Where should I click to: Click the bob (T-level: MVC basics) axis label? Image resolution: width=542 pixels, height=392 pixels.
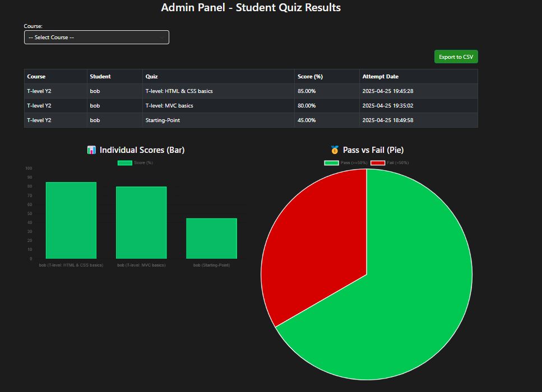(x=141, y=265)
